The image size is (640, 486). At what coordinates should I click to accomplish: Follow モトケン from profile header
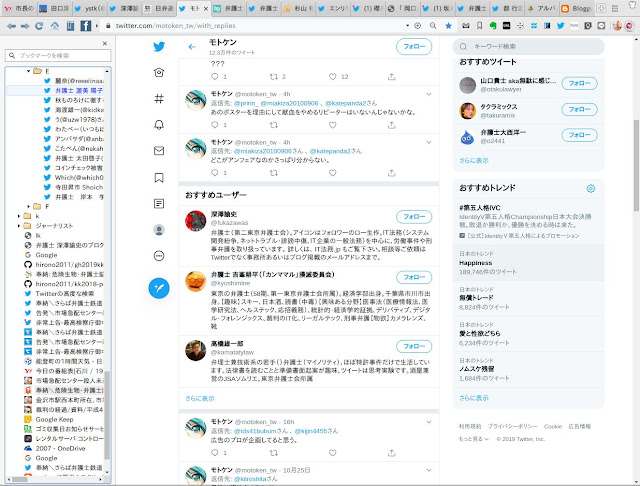pos(414,47)
